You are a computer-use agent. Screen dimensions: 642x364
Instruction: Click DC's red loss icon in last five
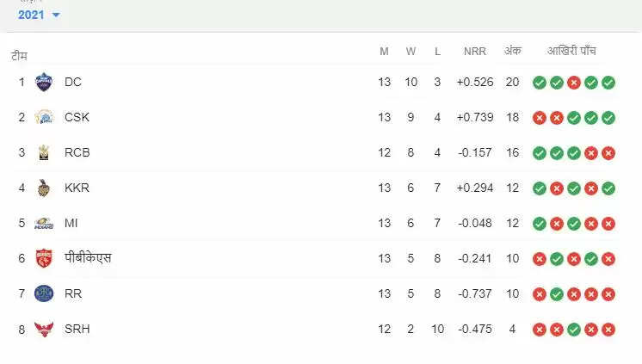click(x=574, y=83)
